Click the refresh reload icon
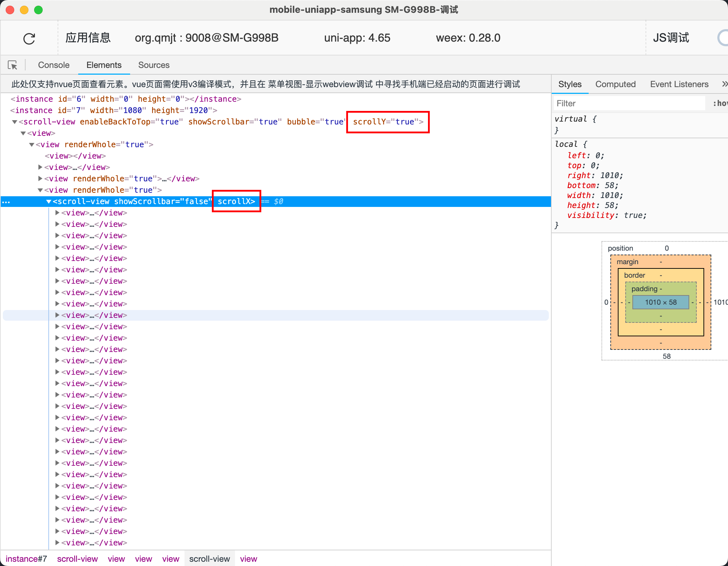This screenshot has height=566, width=728. point(29,38)
